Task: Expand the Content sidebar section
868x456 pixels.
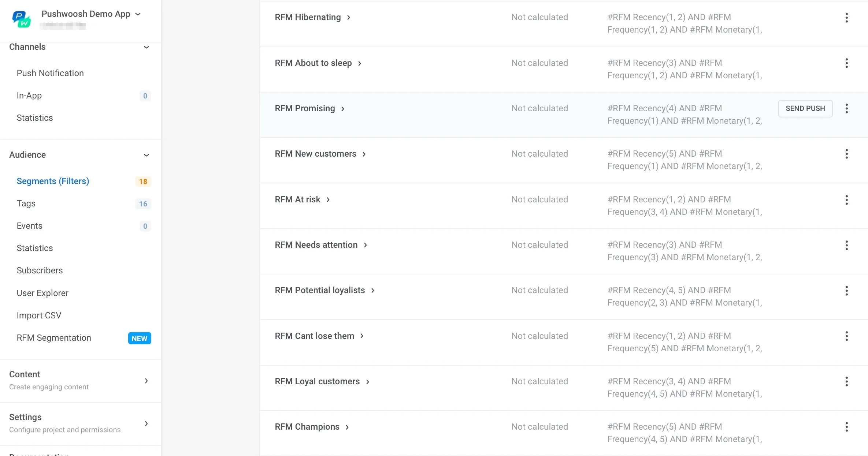Action: coord(146,381)
